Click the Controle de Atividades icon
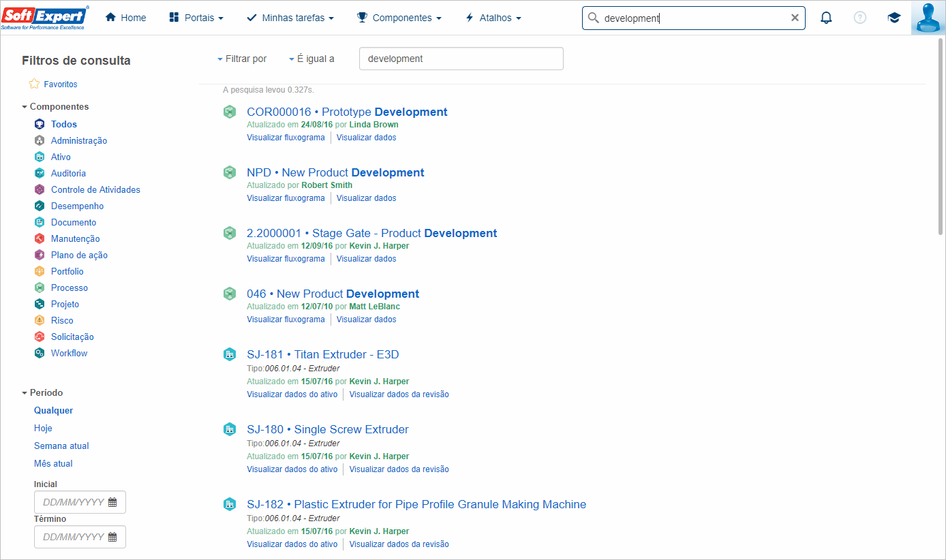946x560 pixels. [x=39, y=189]
